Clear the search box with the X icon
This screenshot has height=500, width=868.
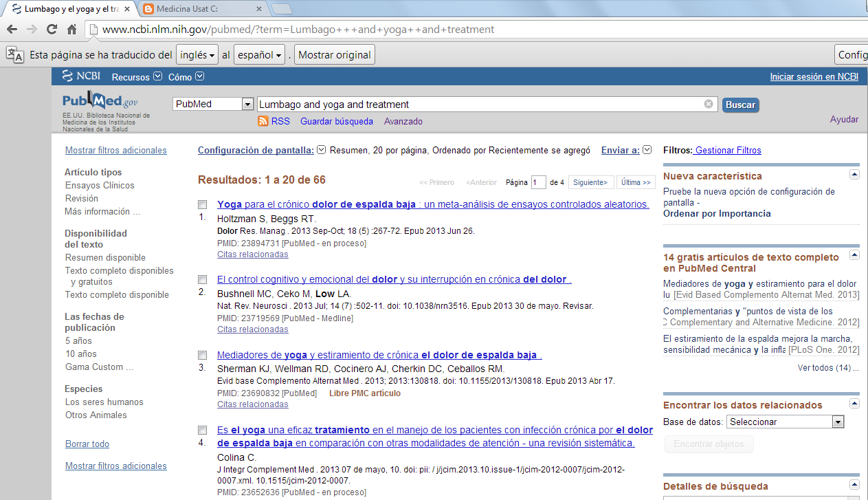pos(709,105)
